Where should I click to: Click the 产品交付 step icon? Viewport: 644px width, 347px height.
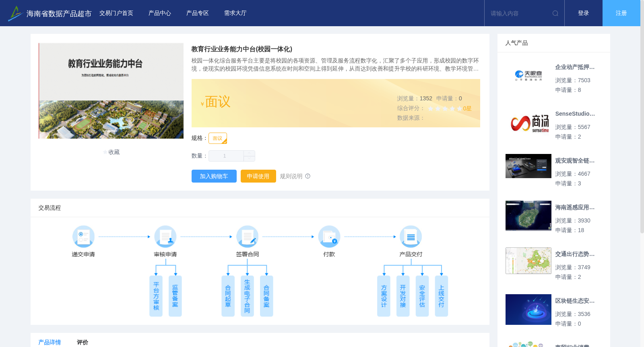tap(411, 237)
